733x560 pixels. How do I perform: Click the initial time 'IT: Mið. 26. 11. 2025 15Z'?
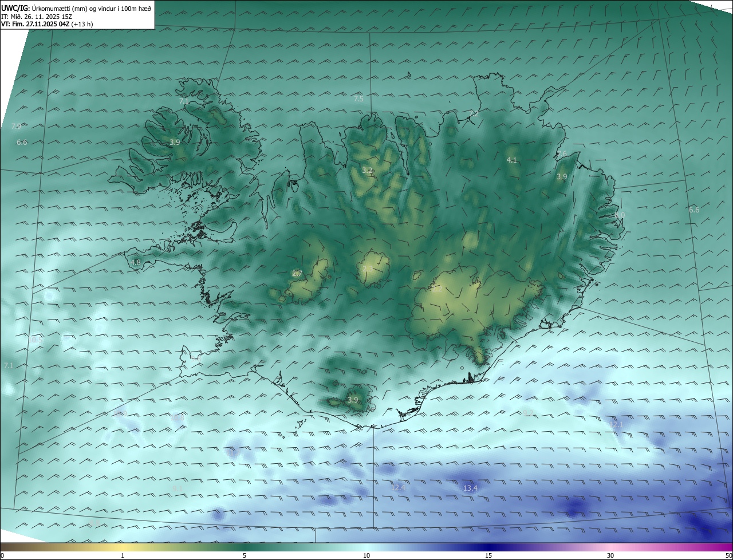[x=37, y=17]
